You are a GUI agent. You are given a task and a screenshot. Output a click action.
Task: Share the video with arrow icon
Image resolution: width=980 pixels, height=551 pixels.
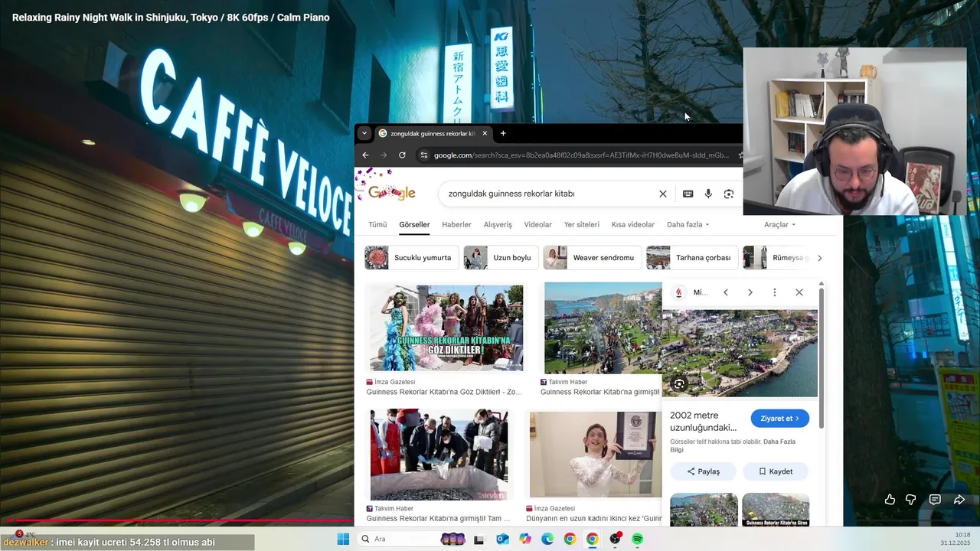[x=959, y=500]
